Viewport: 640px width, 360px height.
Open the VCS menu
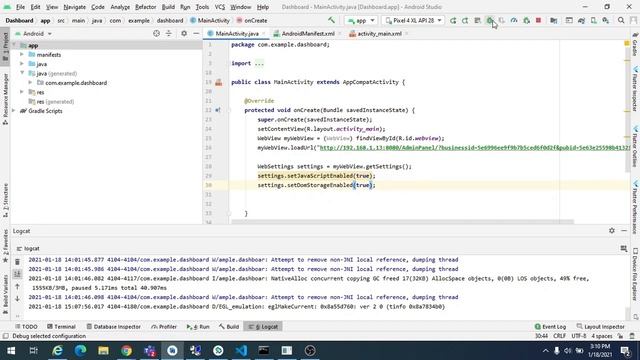coord(220,7)
